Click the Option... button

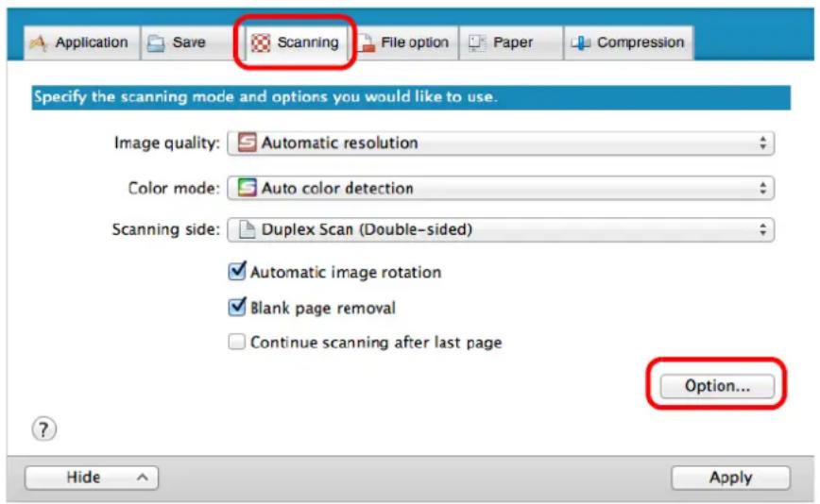pos(717,386)
